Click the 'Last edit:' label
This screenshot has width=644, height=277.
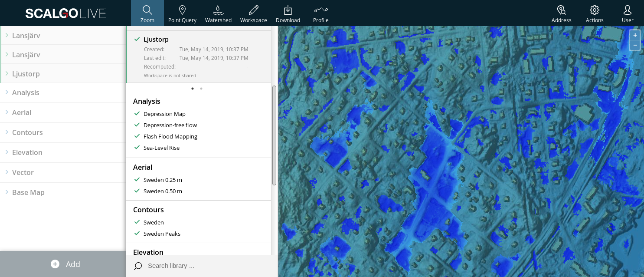pyautogui.click(x=155, y=58)
